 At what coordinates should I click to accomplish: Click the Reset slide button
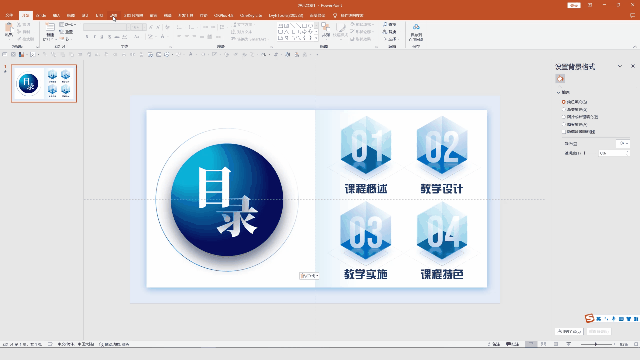point(67,32)
